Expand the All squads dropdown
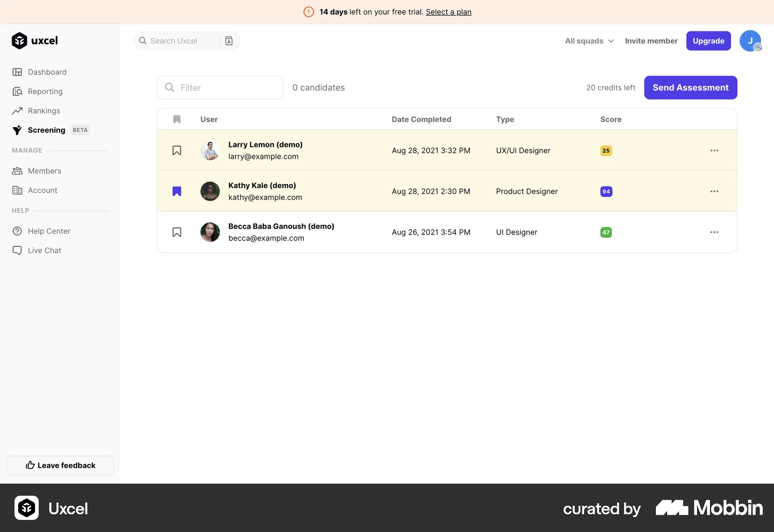 click(589, 41)
